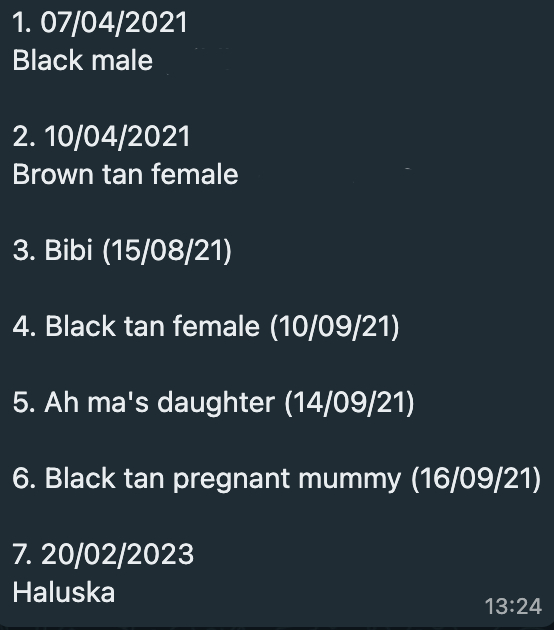The width and height of the screenshot is (554, 630).
Task: Click the word 'female' in item 2
Action: pos(195,174)
